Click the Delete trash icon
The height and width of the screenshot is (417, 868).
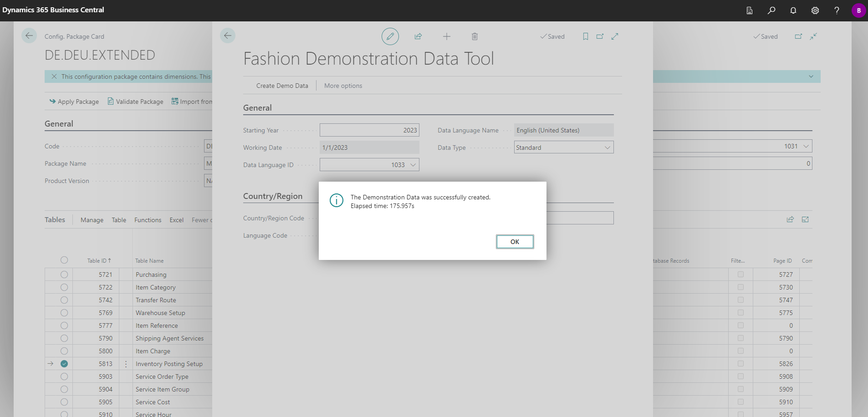[x=475, y=36]
